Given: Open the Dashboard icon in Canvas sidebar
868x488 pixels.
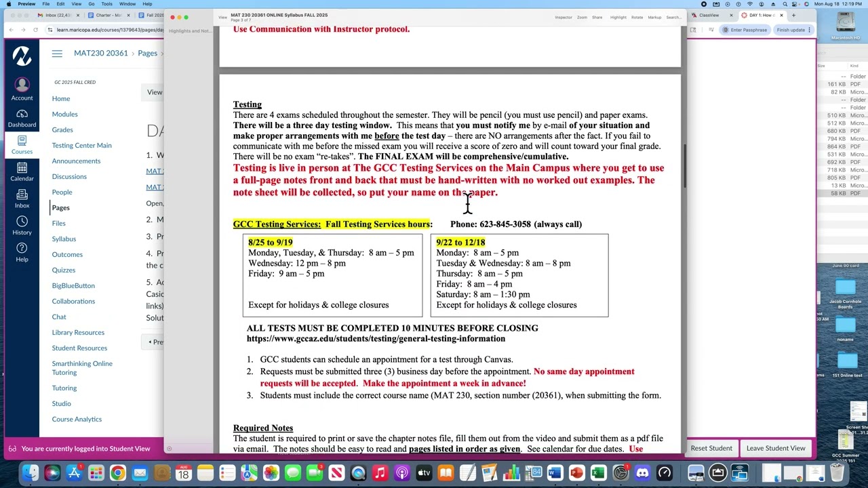Looking at the screenshot, I should pyautogui.click(x=22, y=118).
